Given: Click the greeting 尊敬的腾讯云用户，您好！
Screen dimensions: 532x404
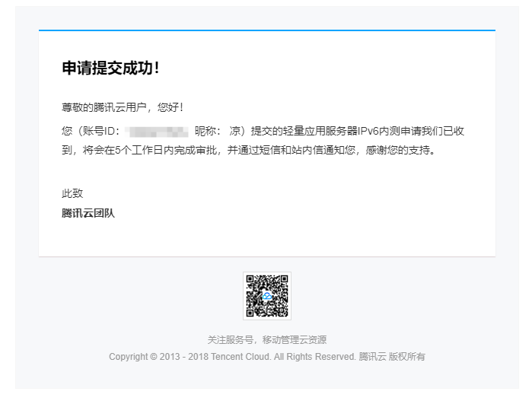Looking at the screenshot, I should click(123, 107).
